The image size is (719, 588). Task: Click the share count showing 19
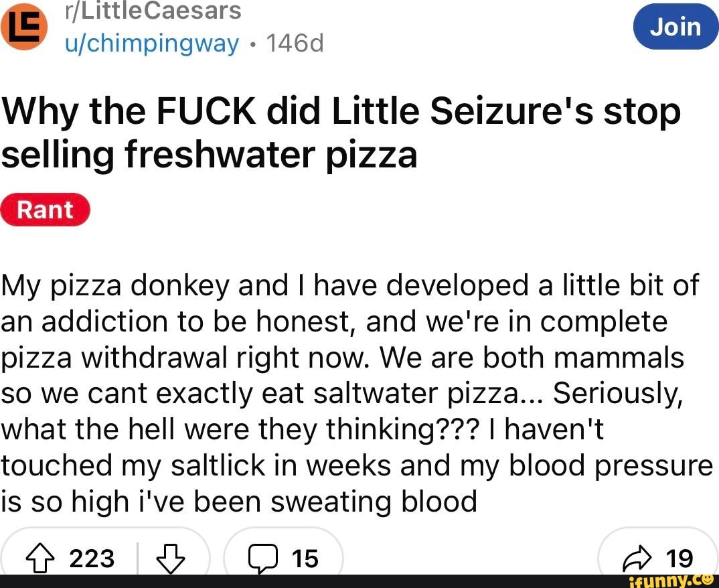(679, 557)
